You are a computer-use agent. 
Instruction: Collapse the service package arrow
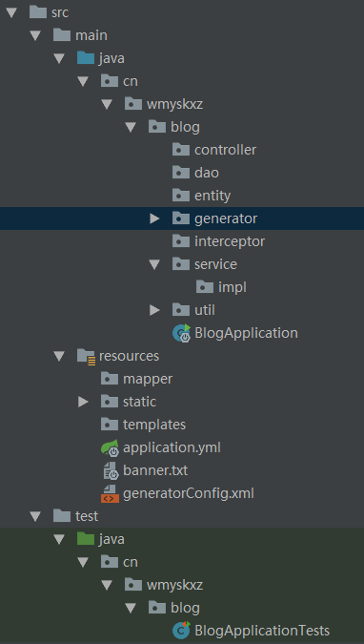pyautogui.click(x=154, y=264)
